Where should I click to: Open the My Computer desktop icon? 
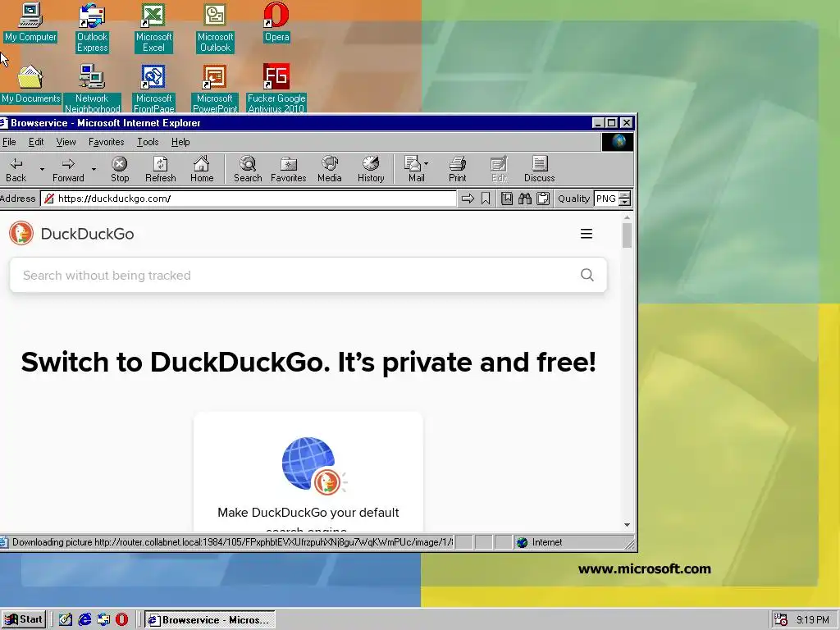pos(30,22)
